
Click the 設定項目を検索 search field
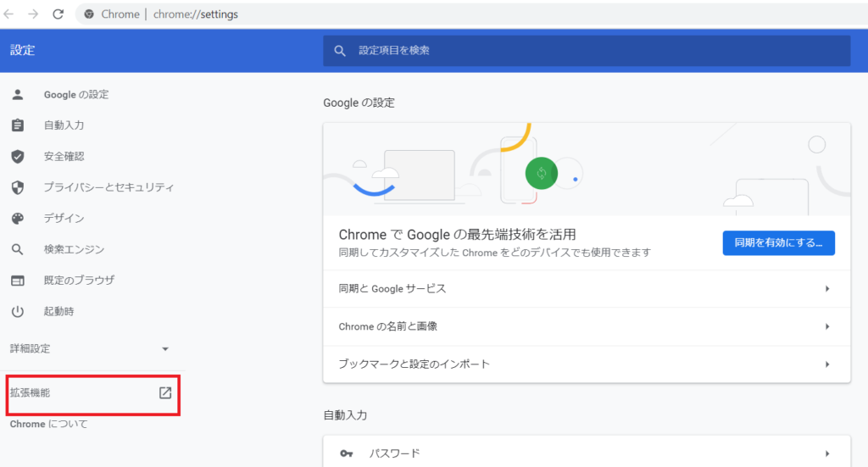593,51
